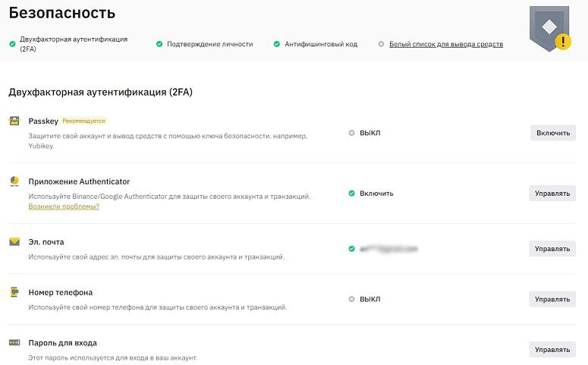Image resolution: width=588 pixels, height=365 pixels.
Task: Click the Passkey title text
Action: [43, 121]
